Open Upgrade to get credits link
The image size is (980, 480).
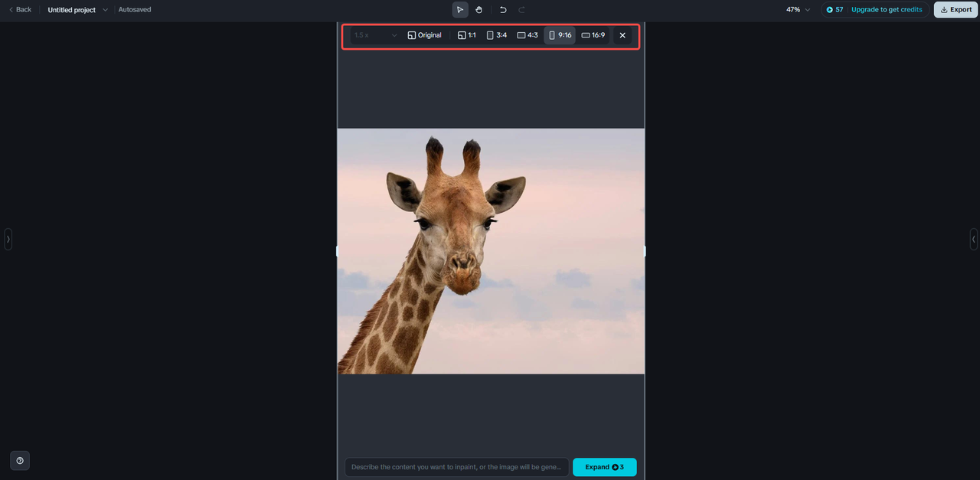[887, 10]
